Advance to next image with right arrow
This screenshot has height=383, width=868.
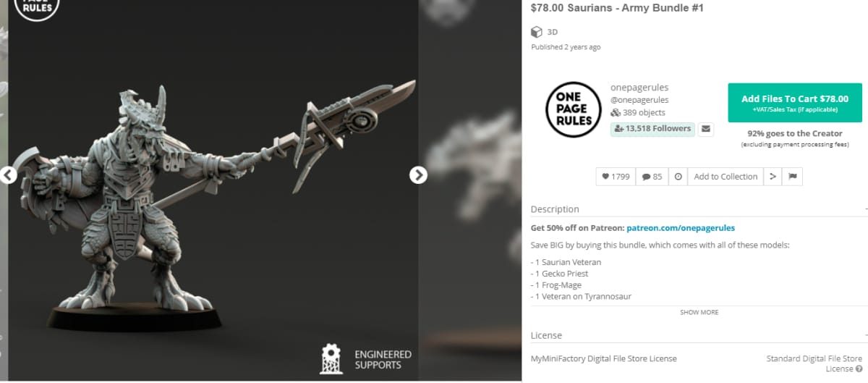click(x=418, y=175)
